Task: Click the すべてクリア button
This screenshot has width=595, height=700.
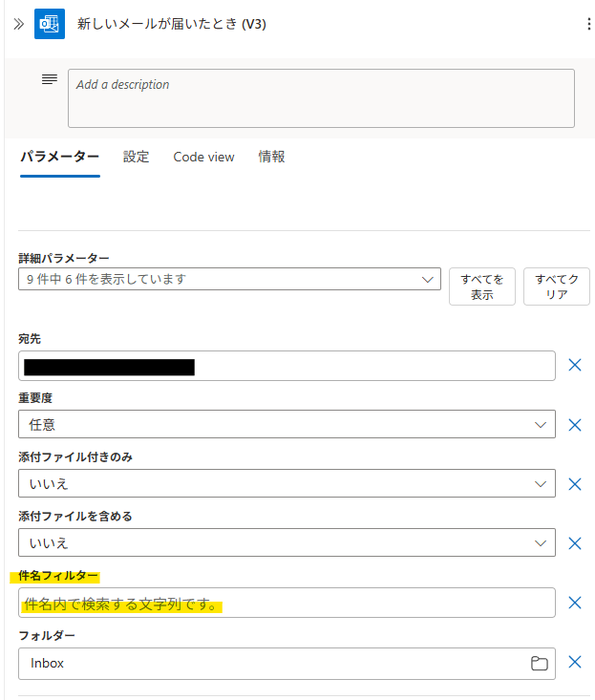Action: coord(557,286)
